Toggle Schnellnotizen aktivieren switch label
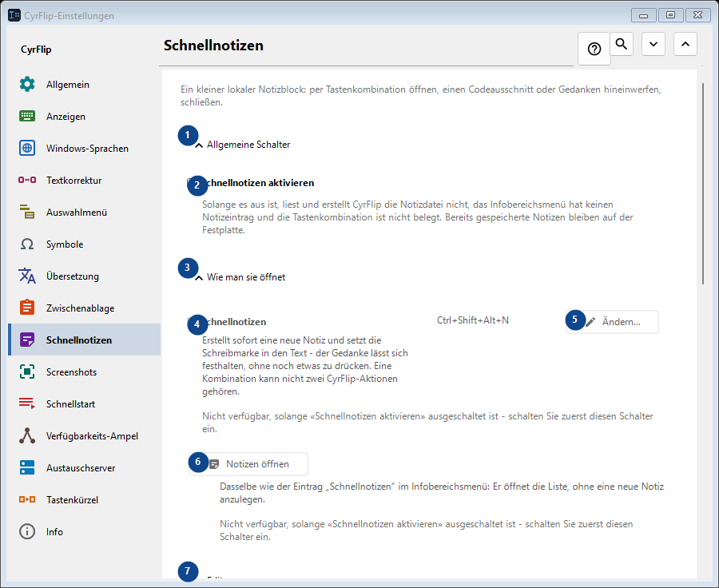The image size is (719, 588). tap(259, 182)
